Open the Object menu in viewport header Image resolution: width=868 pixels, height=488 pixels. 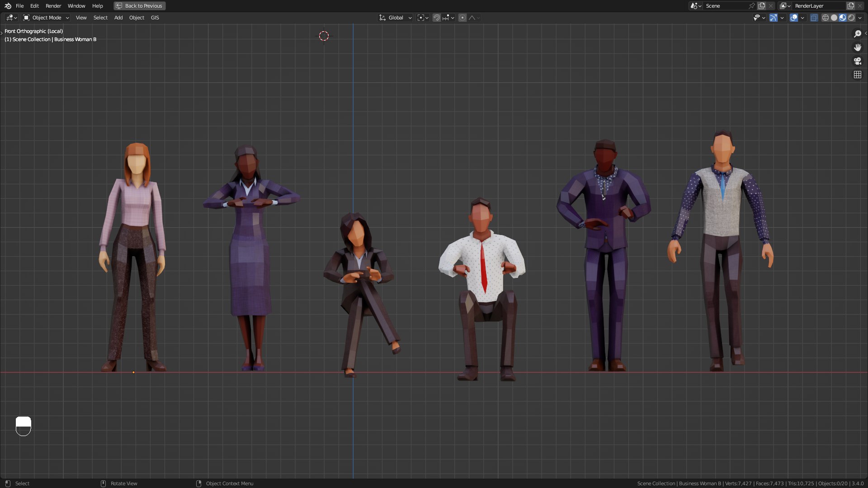point(137,18)
